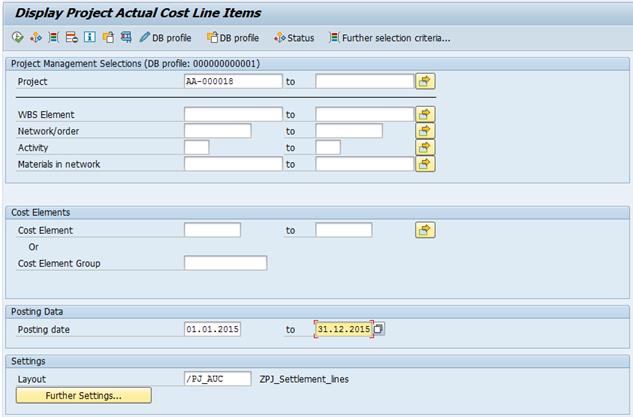The height and width of the screenshot is (417, 633).
Task: Open Further selection criteria
Action: pyautogui.click(x=389, y=38)
